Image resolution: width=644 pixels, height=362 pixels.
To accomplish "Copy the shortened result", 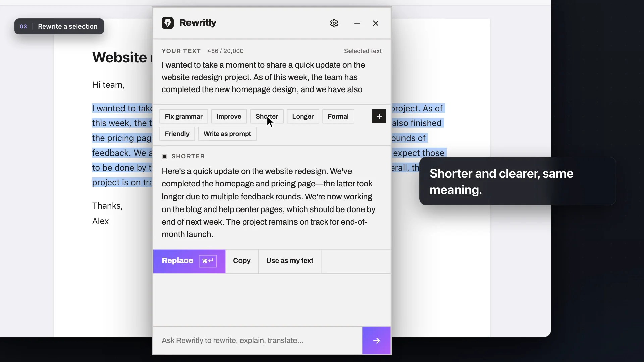I will pyautogui.click(x=242, y=261).
